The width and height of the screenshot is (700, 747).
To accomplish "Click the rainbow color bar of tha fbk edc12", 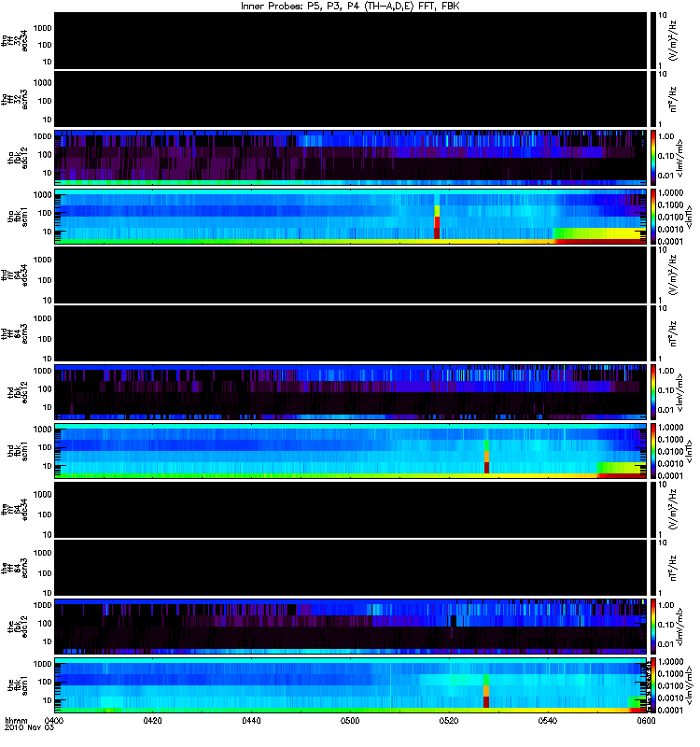I will (652, 158).
